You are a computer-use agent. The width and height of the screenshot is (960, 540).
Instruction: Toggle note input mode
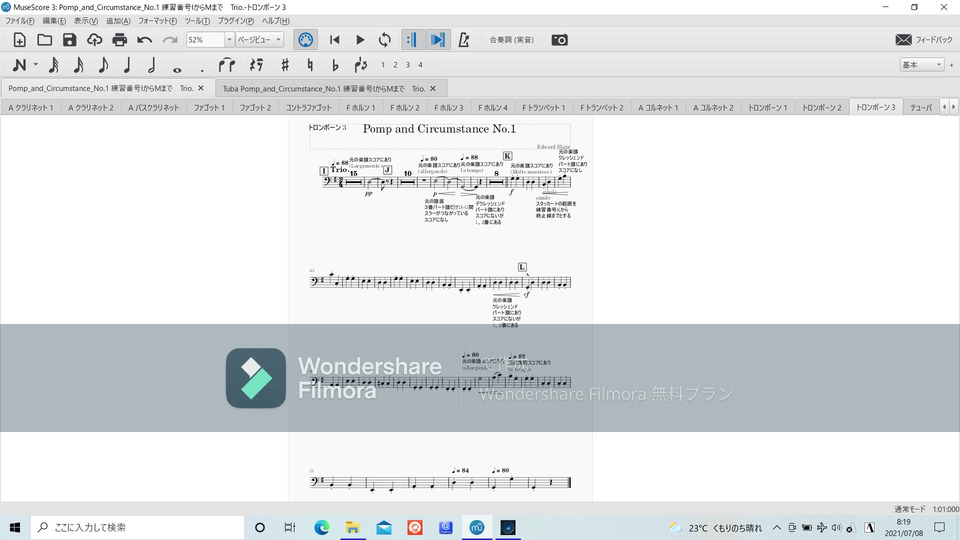point(19,65)
